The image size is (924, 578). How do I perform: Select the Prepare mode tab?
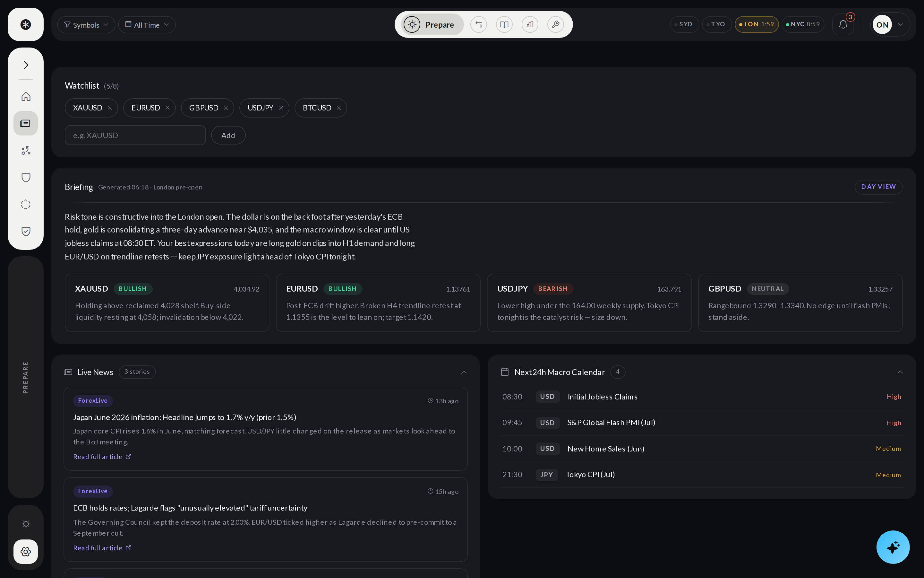tap(432, 24)
